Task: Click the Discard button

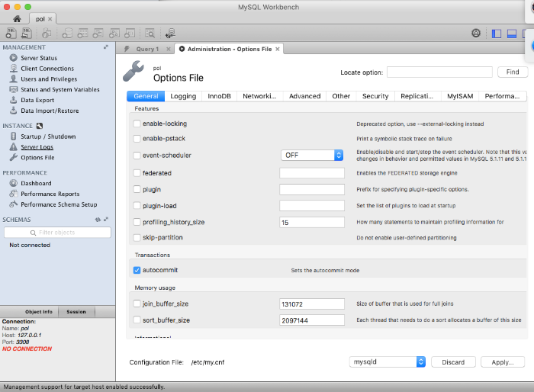Action: [x=453, y=362]
